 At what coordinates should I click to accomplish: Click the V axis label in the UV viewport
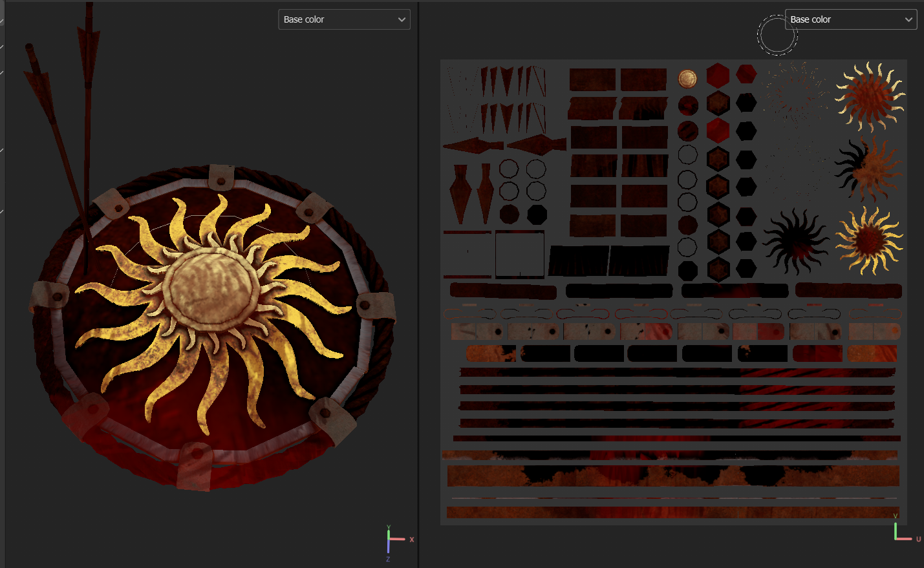896,516
